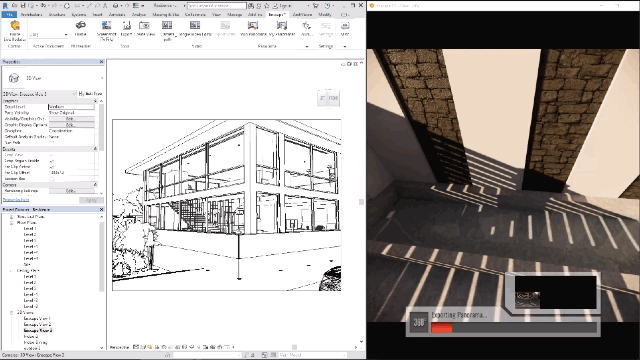This screenshot has height=360, width=640.
Task: Switch to the Massing & Site tab
Action: tap(165, 14)
